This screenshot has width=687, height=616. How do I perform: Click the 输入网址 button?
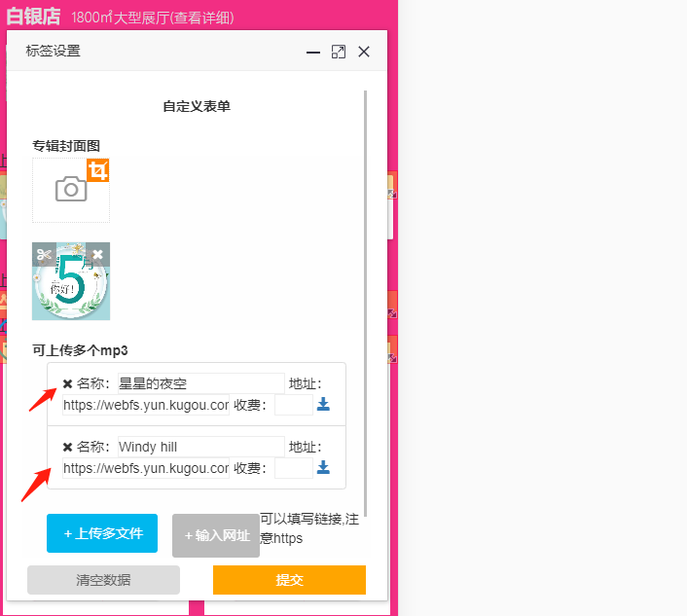point(216,535)
